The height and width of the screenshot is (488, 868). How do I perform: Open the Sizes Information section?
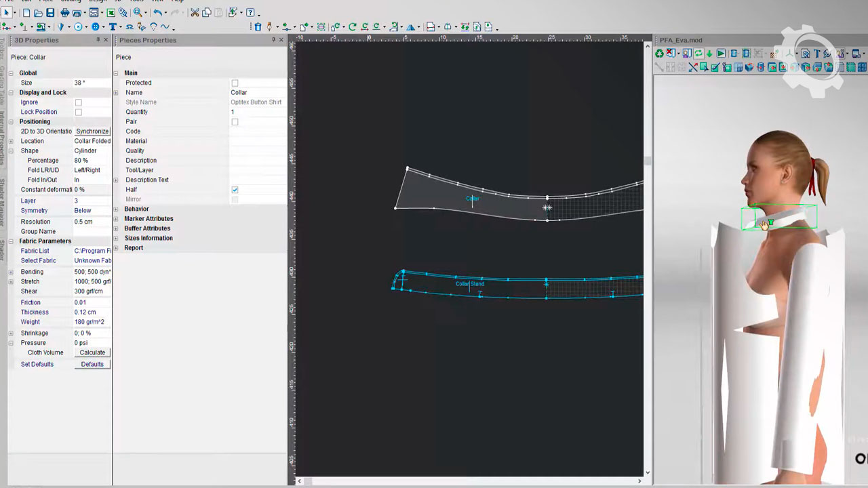coord(116,239)
